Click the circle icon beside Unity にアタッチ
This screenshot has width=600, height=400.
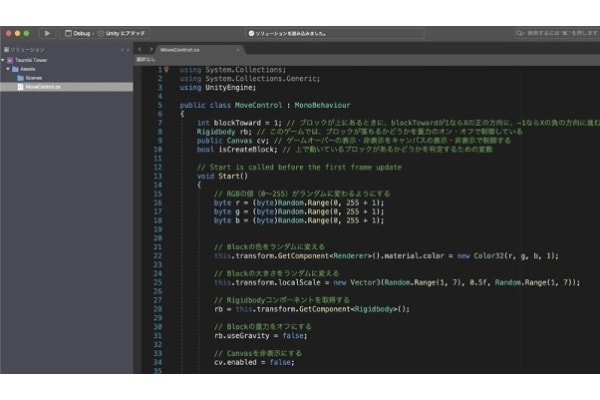(101, 34)
